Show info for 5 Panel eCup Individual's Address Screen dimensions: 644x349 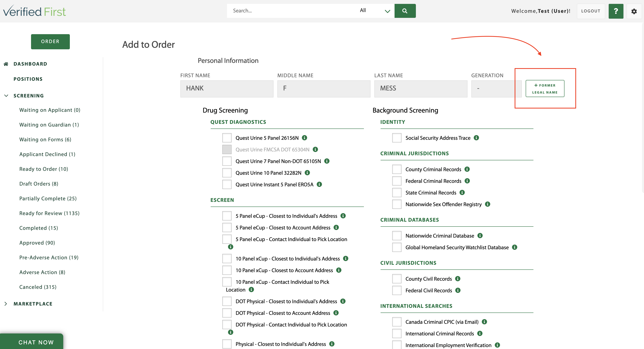coord(343,216)
